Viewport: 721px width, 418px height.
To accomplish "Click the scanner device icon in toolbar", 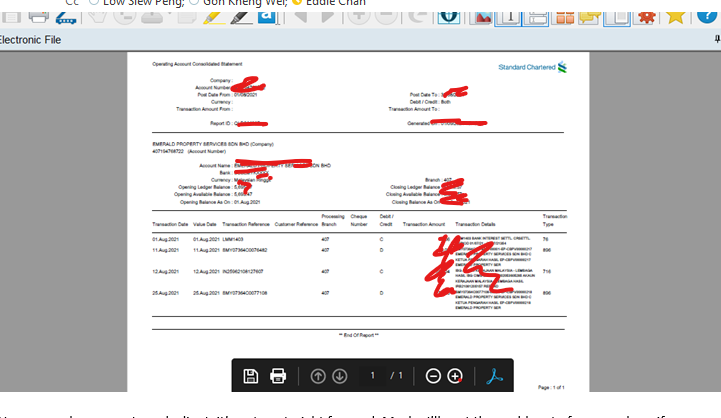I will 66,18.
